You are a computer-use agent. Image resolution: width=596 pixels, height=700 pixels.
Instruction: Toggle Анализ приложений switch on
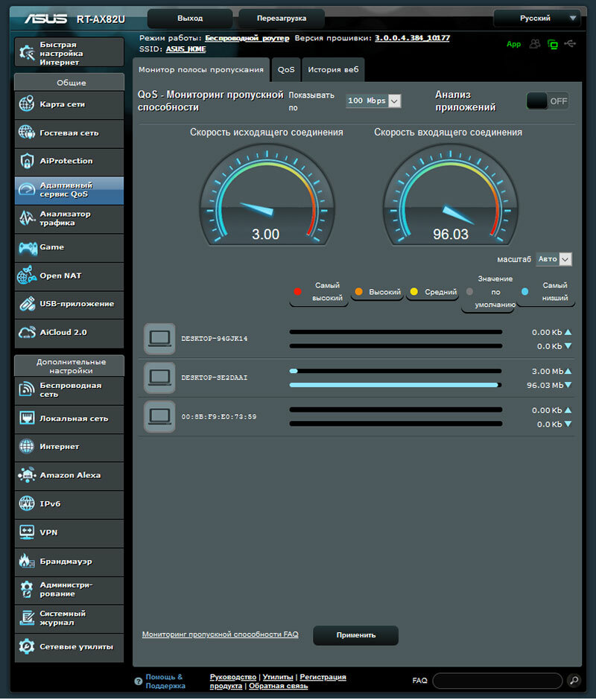pyautogui.click(x=548, y=101)
